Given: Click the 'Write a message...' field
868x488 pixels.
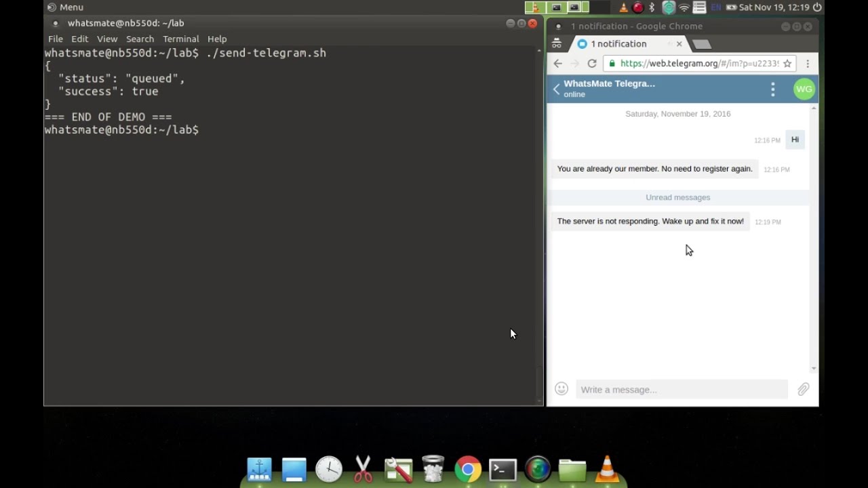Looking at the screenshot, I should (682, 390).
